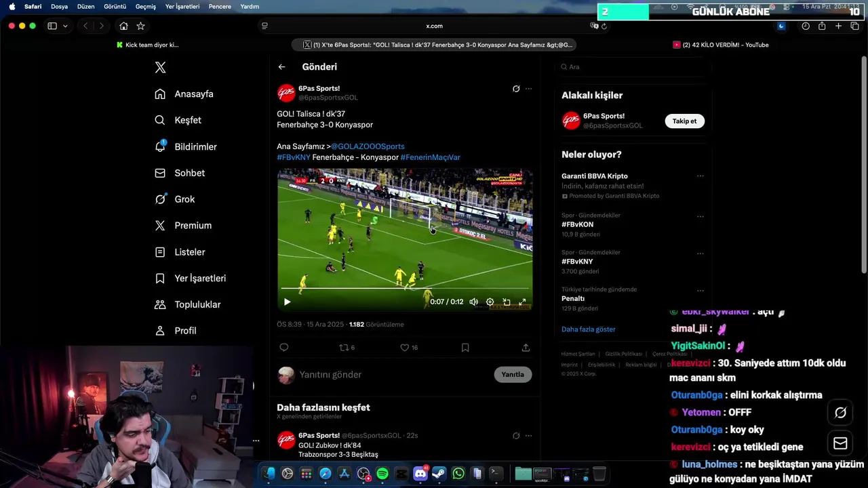Go back with Gönderi arrow
Screen dimensions: 868x488
pos(281,66)
